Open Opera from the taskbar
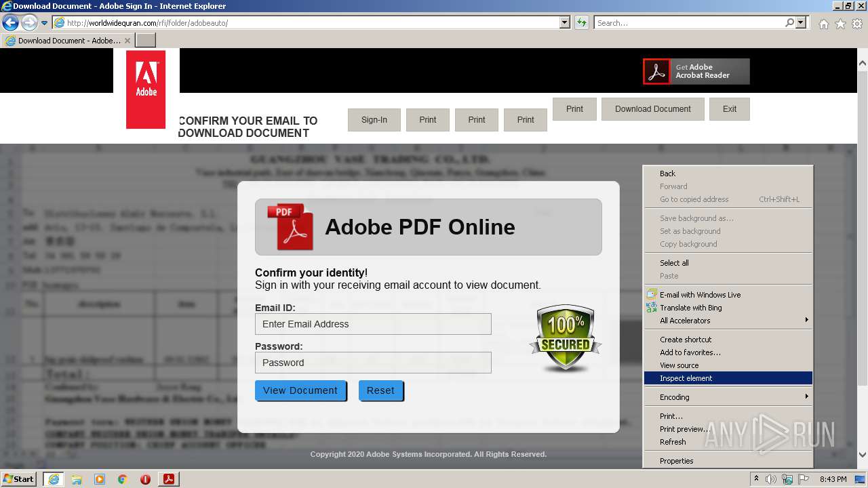Image resolution: width=868 pixels, height=488 pixels. coord(145,479)
